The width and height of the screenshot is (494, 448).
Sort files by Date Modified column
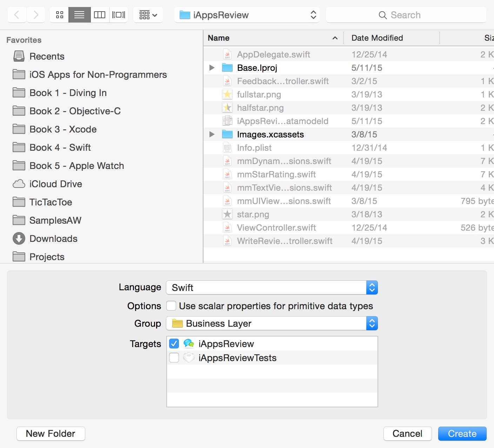click(377, 38)
